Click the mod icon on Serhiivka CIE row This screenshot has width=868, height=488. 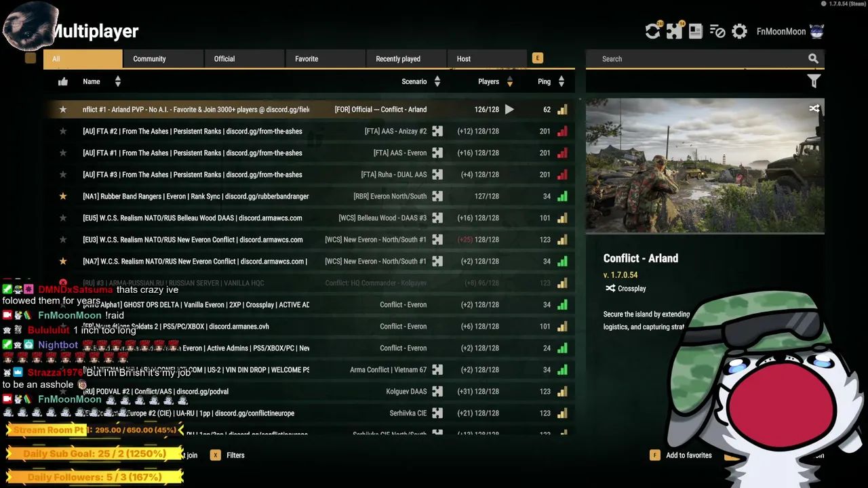pos(437,413)
